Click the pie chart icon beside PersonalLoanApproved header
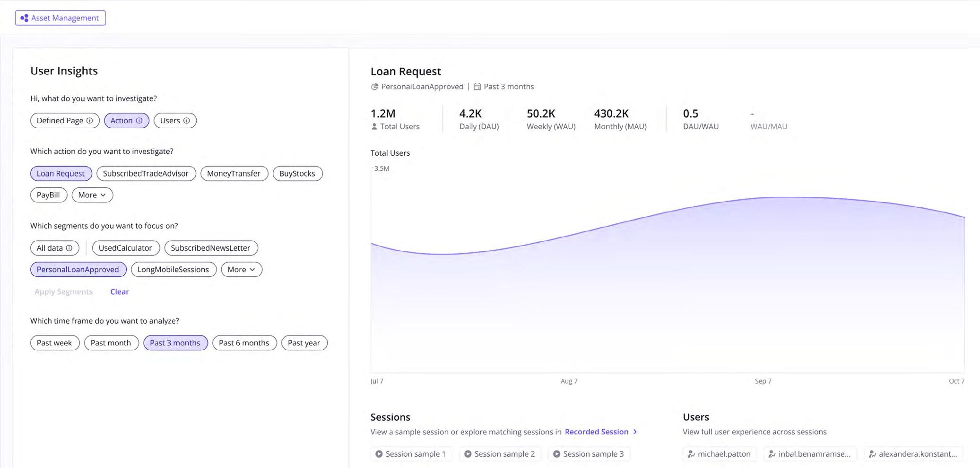The height and width of the screenshot is (468, 980). [x=374, y=87]
